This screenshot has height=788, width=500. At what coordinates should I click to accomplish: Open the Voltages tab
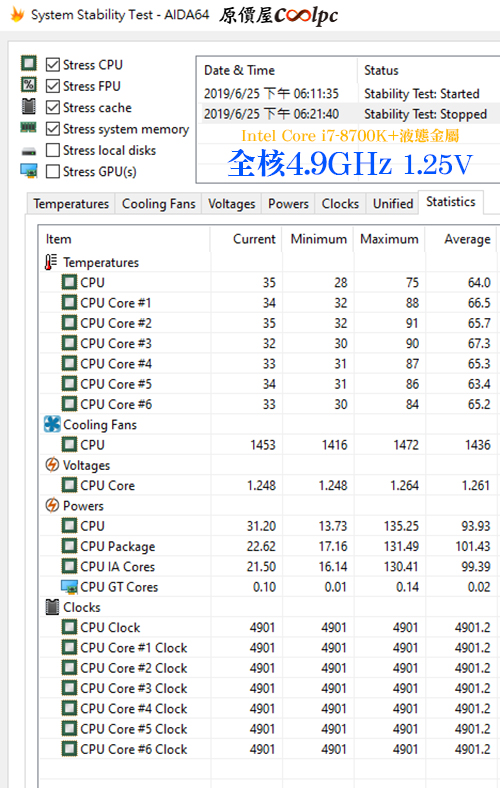click(x=231, y=204)
